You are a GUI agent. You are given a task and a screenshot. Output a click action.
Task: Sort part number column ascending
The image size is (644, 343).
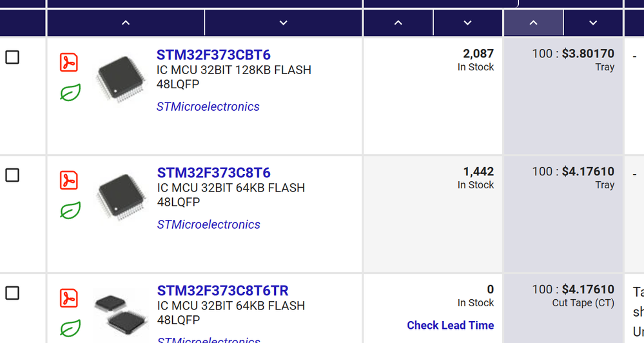126,23
